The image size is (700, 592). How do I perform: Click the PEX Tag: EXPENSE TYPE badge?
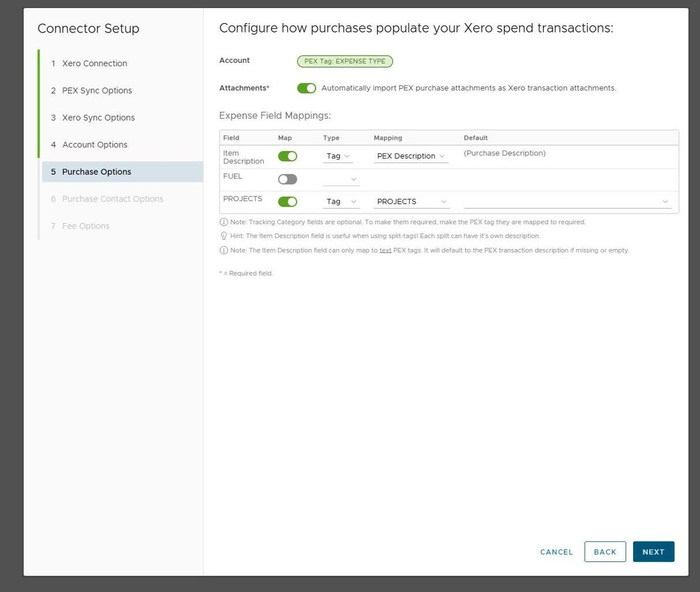pos(345,61)
